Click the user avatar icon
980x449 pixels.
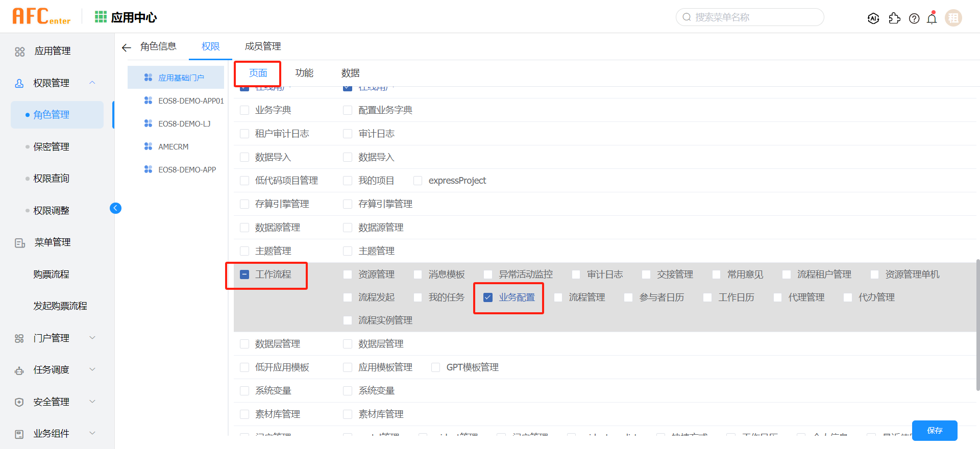(x=953, y=18)
